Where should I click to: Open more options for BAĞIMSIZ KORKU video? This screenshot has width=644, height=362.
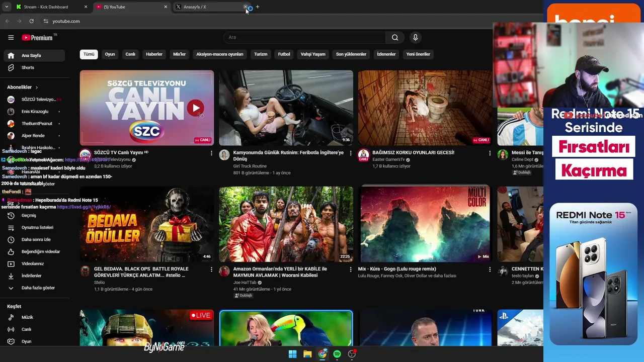[490, 153]
